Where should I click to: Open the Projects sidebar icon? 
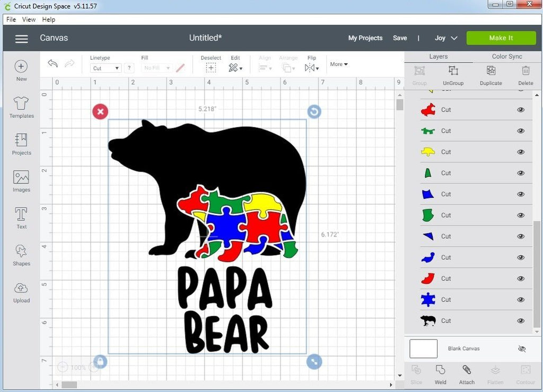[21, 140]
